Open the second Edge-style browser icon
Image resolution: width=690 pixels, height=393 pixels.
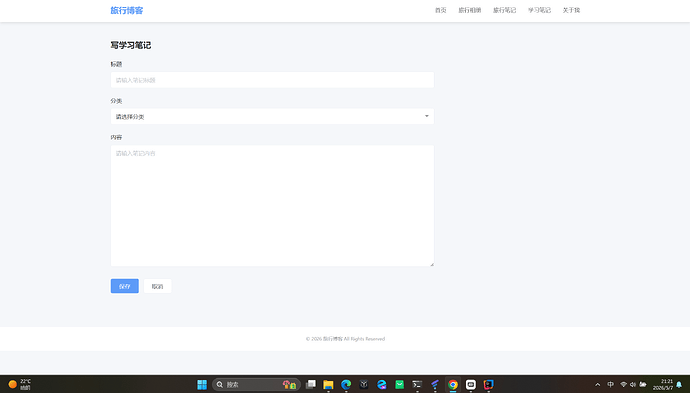pyautogui.click(x=382, y=384)
